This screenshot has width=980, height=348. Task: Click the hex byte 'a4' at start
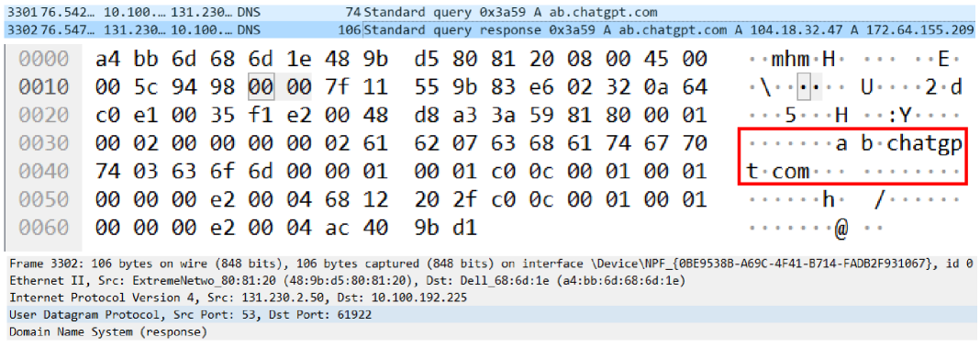click(109, 60)
